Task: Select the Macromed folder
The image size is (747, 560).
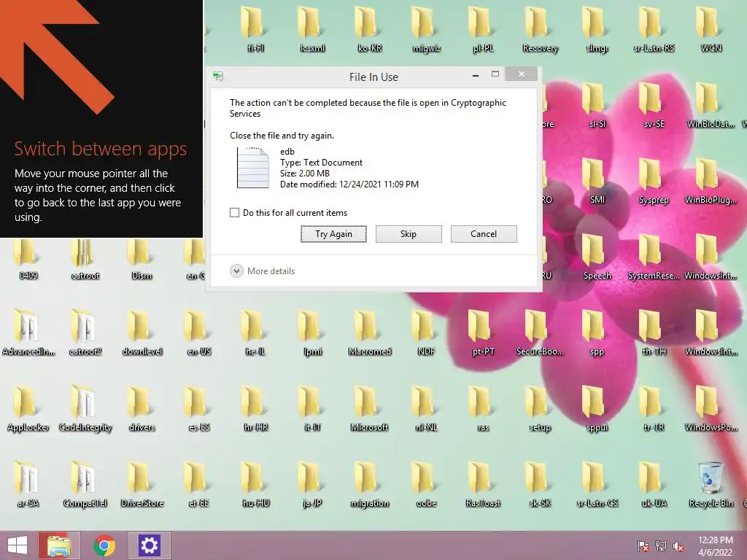Action: 369,332
